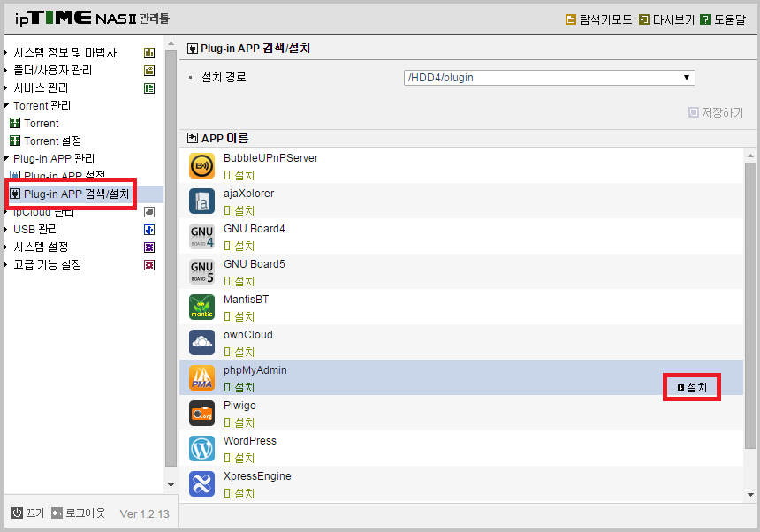Click the 다시보기 refresh icon

tap(644, 19)
